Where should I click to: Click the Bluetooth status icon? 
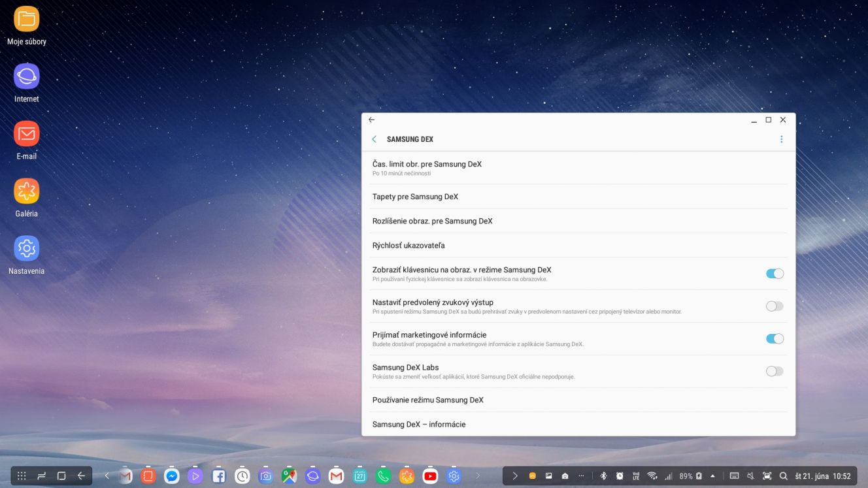[x=604, y=476]
